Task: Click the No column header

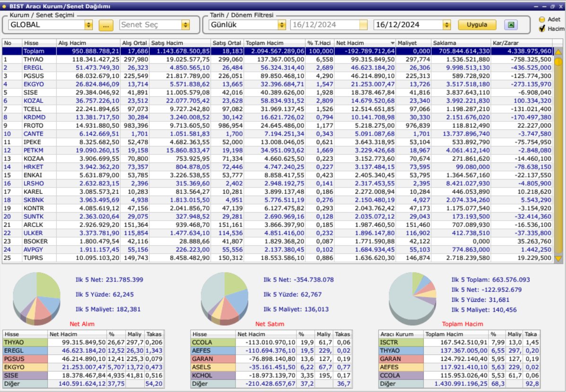Action: [12, 43]
